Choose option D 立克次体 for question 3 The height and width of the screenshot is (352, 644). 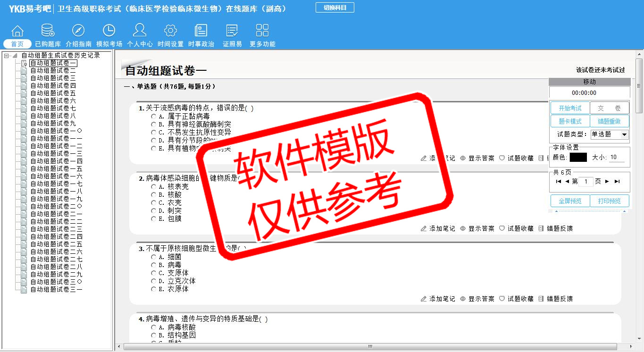click(x=154, y=281)
